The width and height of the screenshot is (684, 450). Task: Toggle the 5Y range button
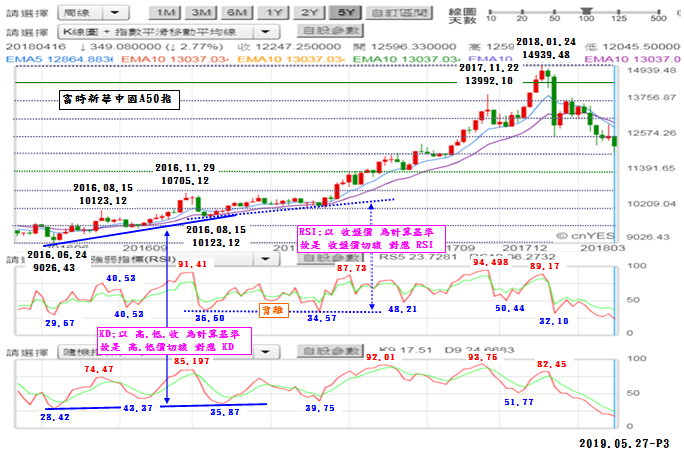coord(343,14)
